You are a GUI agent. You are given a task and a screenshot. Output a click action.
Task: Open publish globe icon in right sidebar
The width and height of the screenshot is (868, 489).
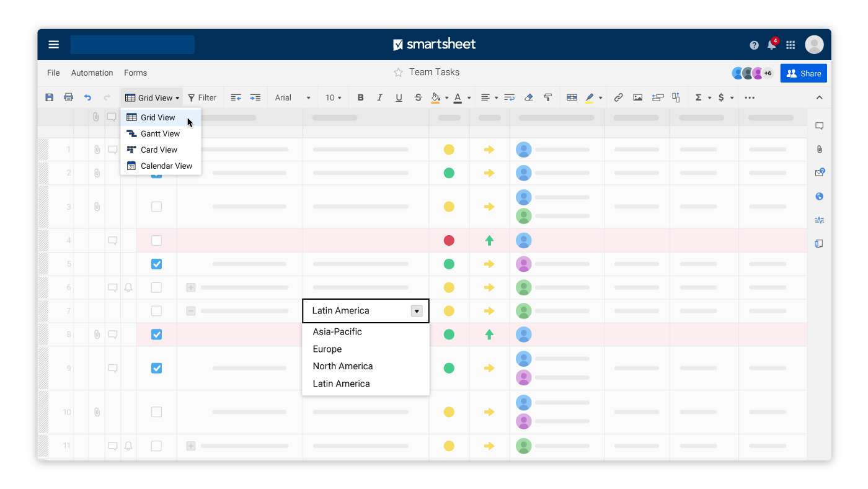pyautogui.click(x=819, y=196)
